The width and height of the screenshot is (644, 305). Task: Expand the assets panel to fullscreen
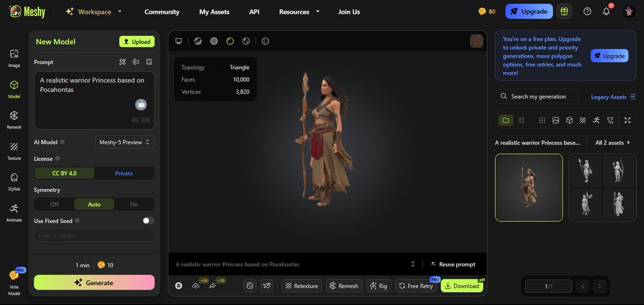point(627,120)
